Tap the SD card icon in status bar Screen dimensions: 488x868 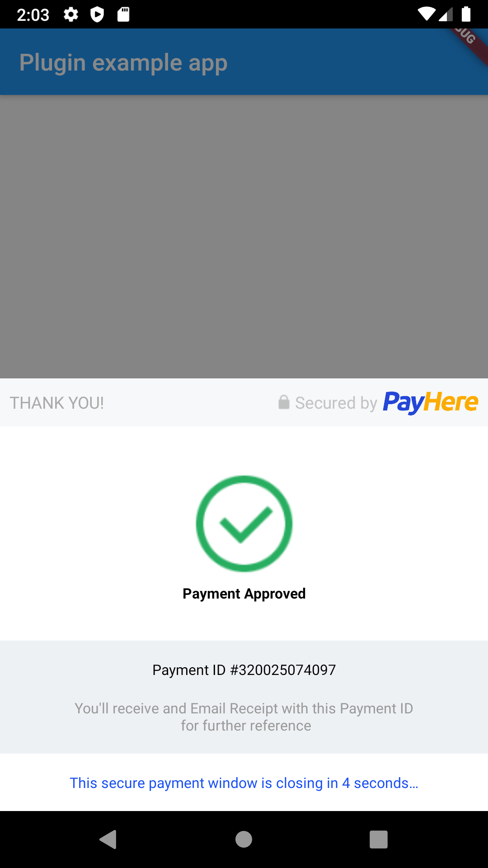(123, 14)
